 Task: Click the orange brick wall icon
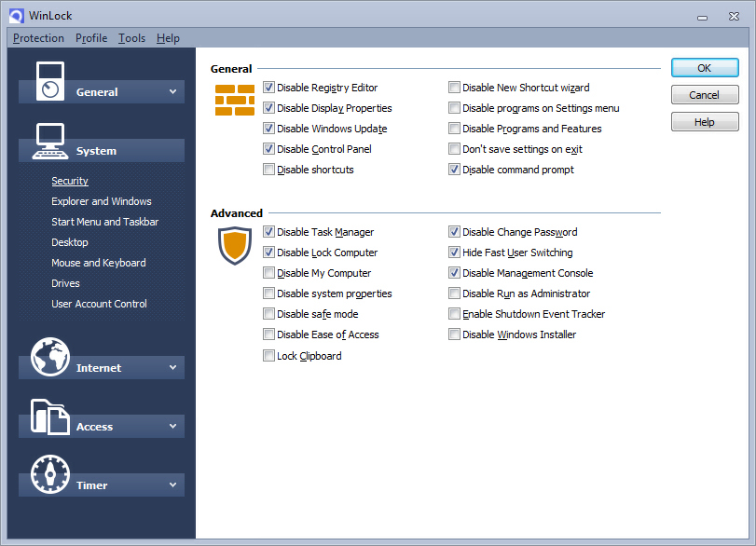coord(235,100)
